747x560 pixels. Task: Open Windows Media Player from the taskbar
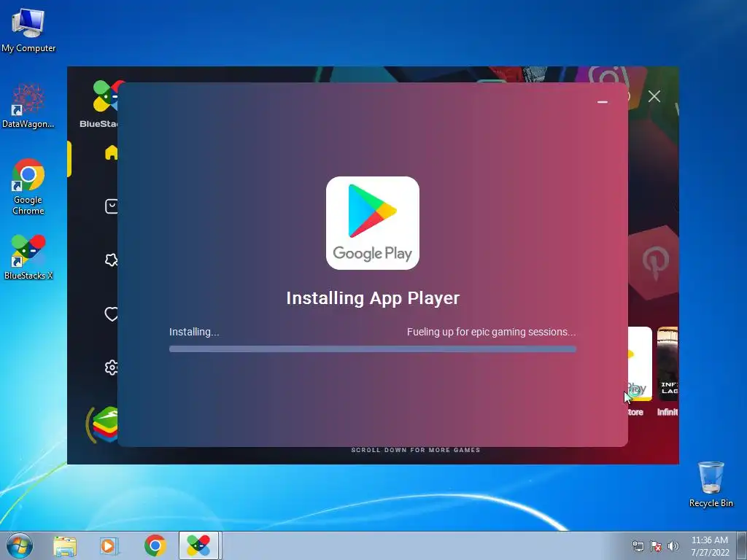coord(109,545)
